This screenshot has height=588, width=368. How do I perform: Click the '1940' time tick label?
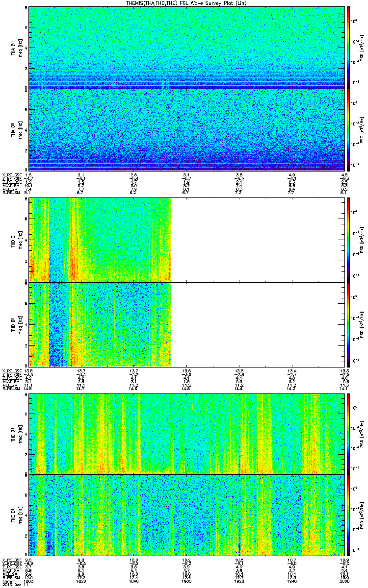click(292, 581)
